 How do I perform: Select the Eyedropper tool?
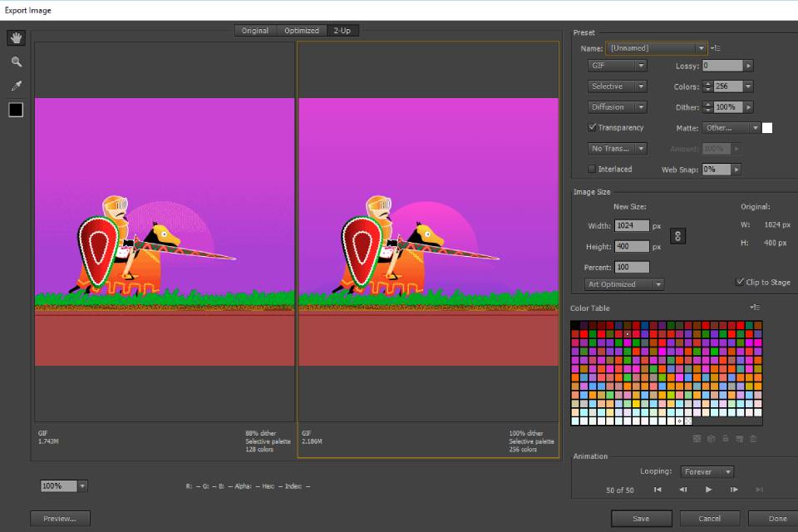[x=15, y=85]
